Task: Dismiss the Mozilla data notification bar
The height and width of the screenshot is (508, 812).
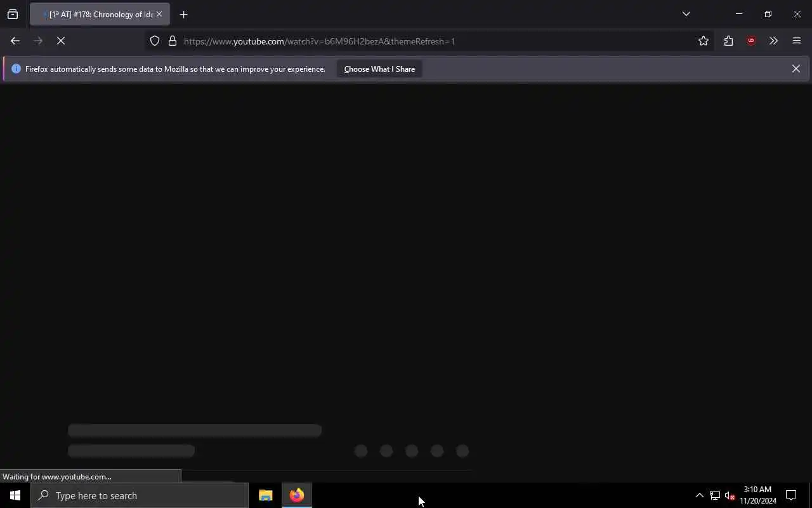Action: pyautogui.click(x=796, y=69)
